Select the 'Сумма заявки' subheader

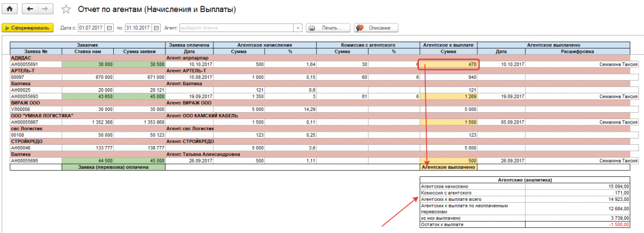pyautogui.click(x=139, y=52)
